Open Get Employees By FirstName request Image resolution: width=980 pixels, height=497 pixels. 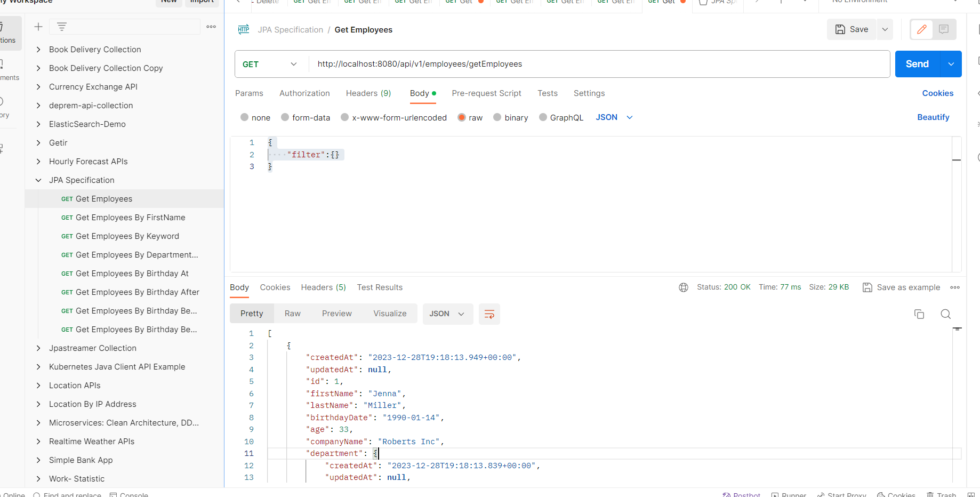tap(131, 218)
